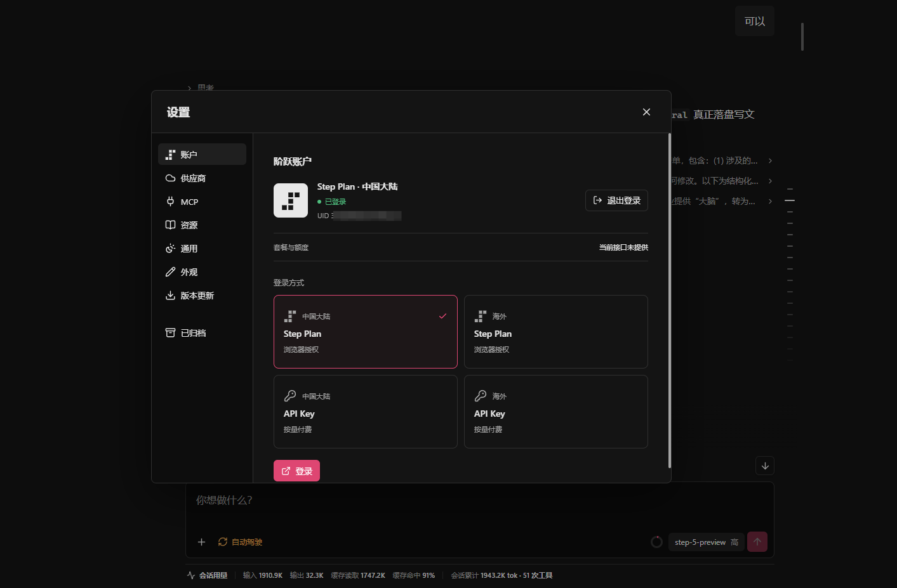Click the 输出 32.3K status entry
This screenshot has height=588, width=897.
tap(307, 575)
